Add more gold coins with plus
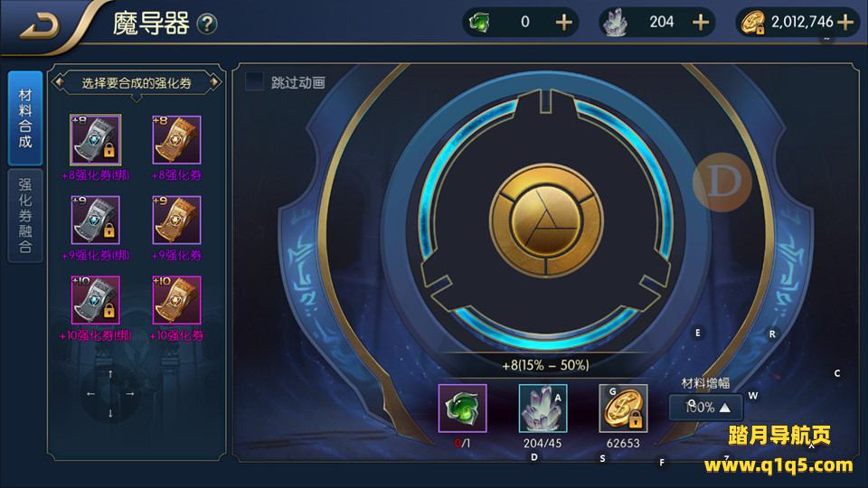This screenshot has height=488, width=868. coord(845,22)
